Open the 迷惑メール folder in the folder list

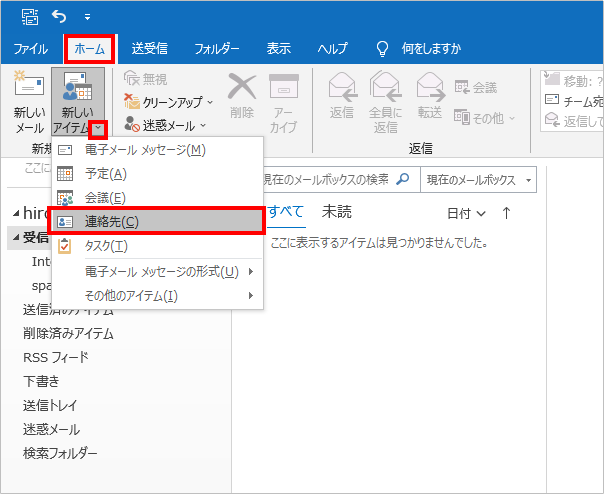tap(52, 429)
